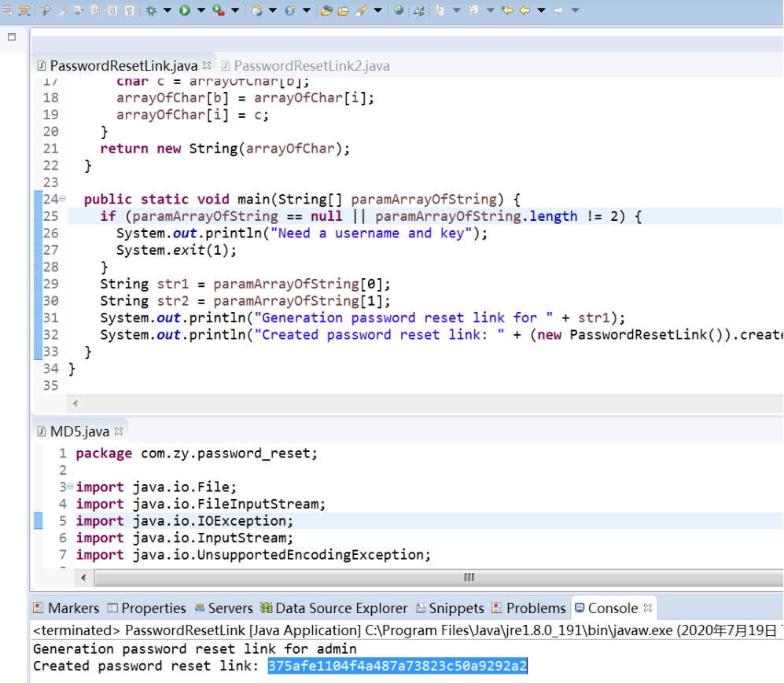Open the Run dropdown arrow
Image resolution: width=784 pixels, height=683 pixels.
[x=201, y=10]
